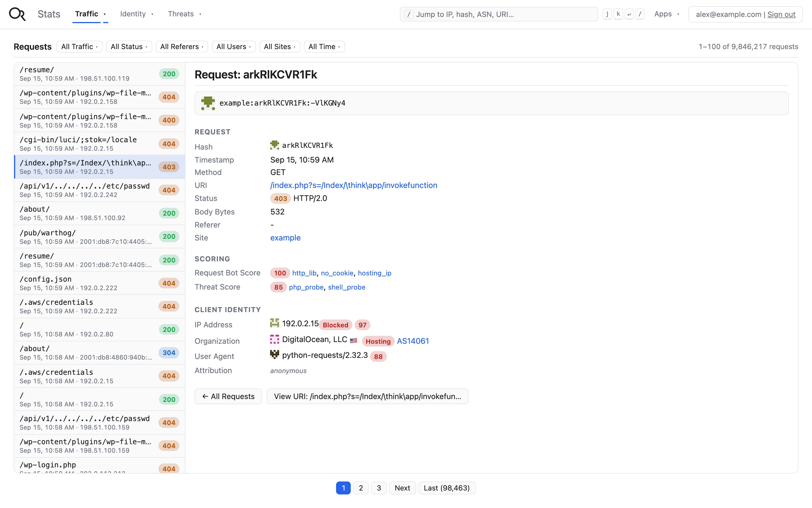Click the slash shortcut key beside Apps
Screen dimensions: 812x508
640,14
